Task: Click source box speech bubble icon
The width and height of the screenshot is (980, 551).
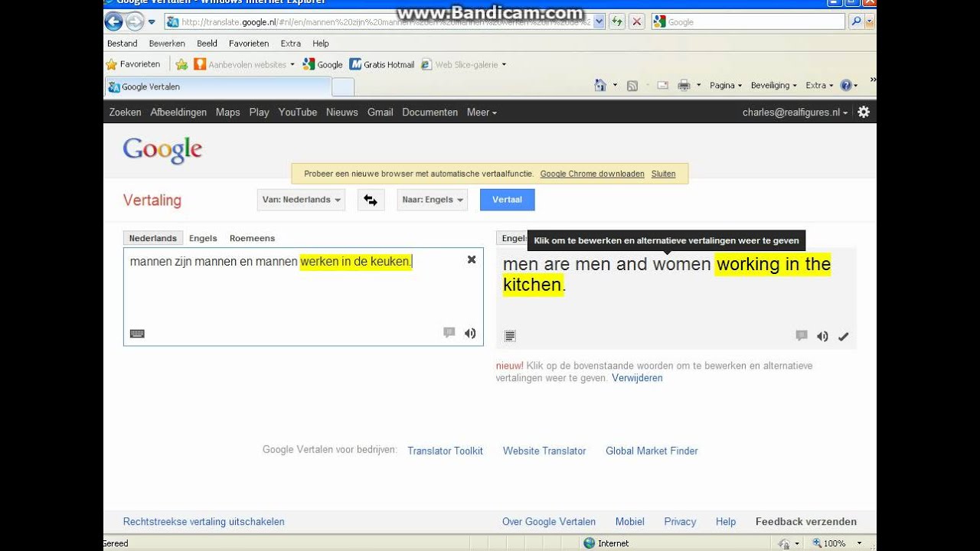Action: pyautogui.click(x=449, y=332)
